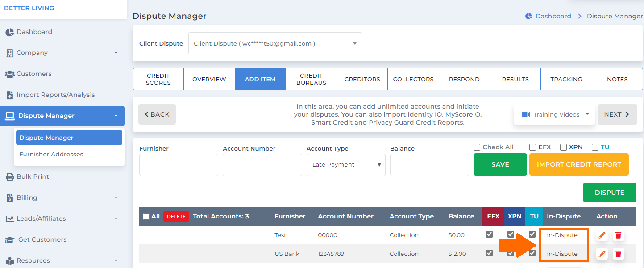This screenshot has width=644, height=268.
Task: Click the Next button
Action: point(617,115)
